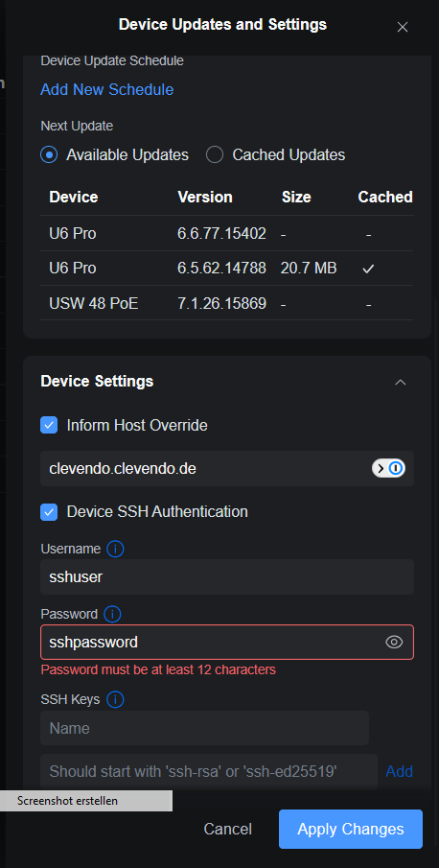
Task: Click the SSH Keys info icon
Action: coord(115,700)
